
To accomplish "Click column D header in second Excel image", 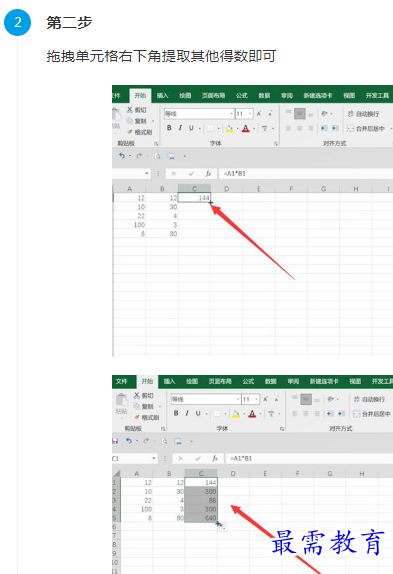I will [x=233, y=473].
